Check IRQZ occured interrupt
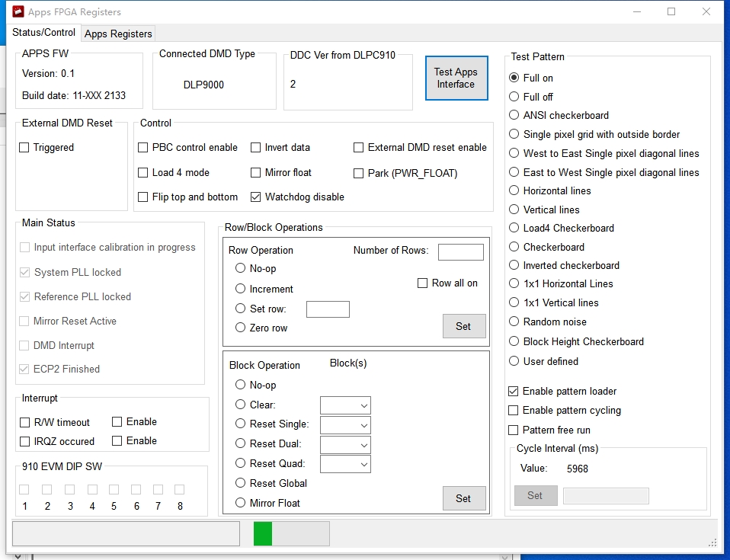730x560 pixels. (24, 441)
